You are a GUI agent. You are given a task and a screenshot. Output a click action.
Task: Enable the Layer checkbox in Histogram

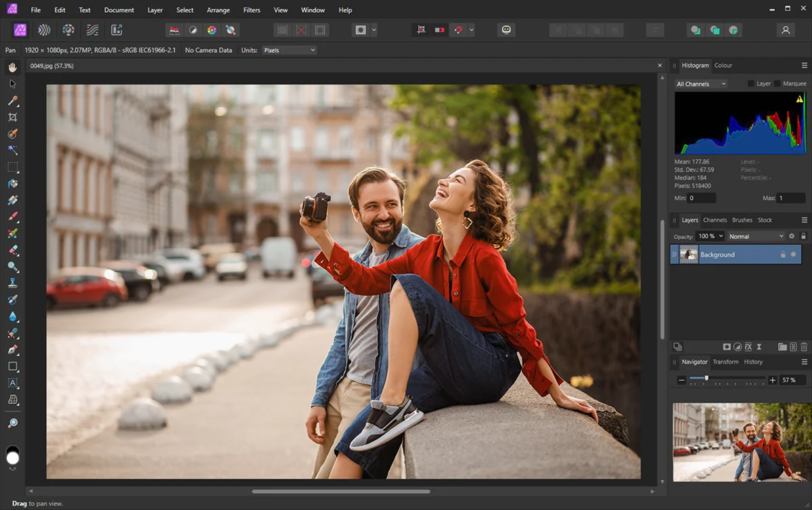point(751,84)
